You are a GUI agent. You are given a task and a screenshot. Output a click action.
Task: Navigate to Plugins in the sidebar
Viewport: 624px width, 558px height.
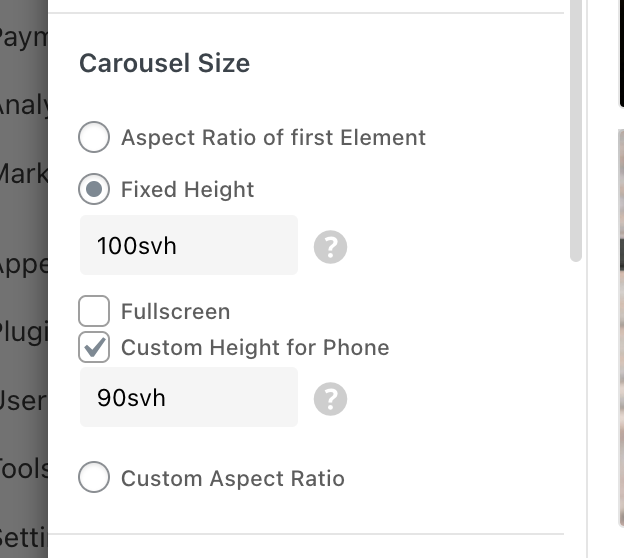[x=23, y=332]
